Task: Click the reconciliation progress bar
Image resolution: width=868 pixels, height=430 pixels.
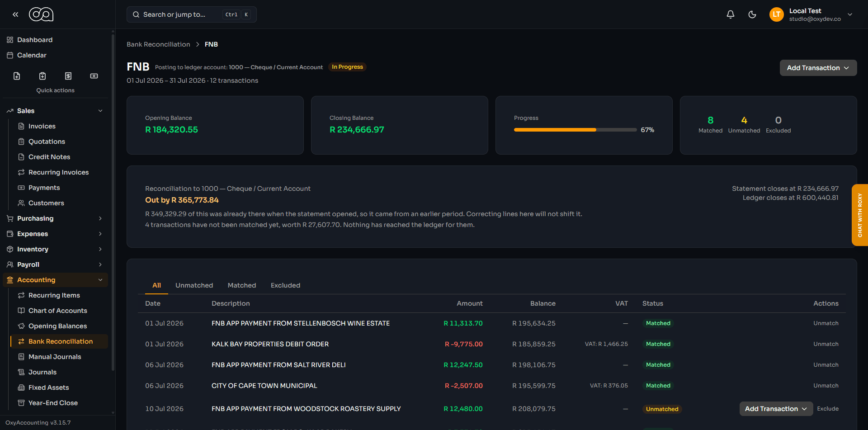Action: coord(575,130)
